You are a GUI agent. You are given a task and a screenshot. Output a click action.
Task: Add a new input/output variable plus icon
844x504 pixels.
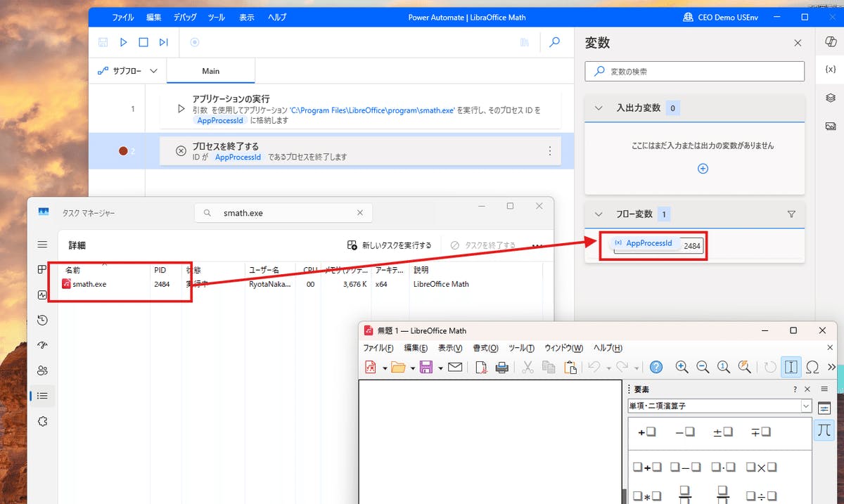click(703, 169)
